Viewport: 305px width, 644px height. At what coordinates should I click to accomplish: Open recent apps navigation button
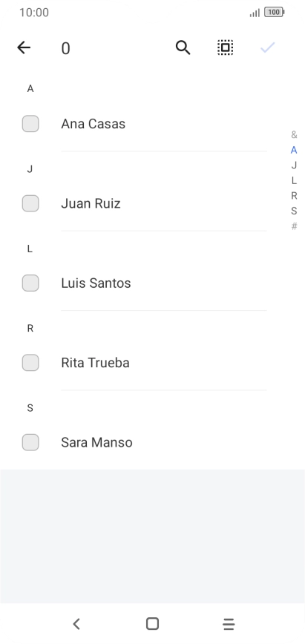(x=229, y=624)
